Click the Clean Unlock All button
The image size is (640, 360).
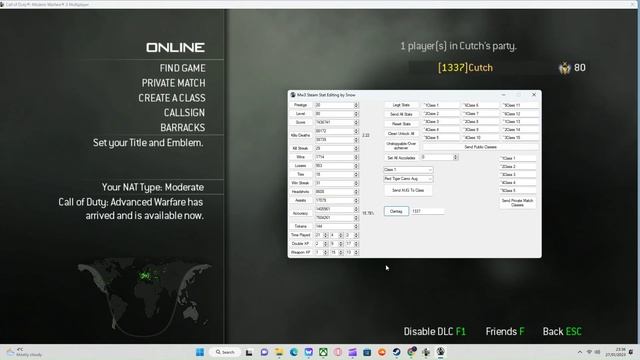401,133
